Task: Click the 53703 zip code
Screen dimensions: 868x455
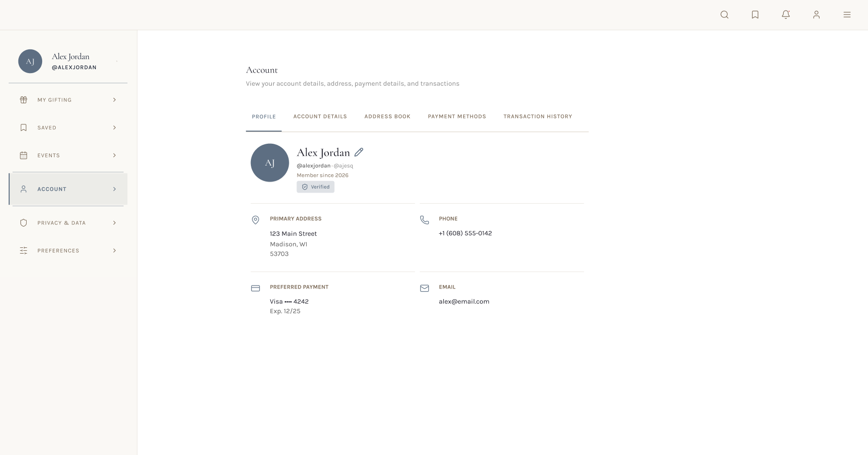Action: [x=279, y=254]
